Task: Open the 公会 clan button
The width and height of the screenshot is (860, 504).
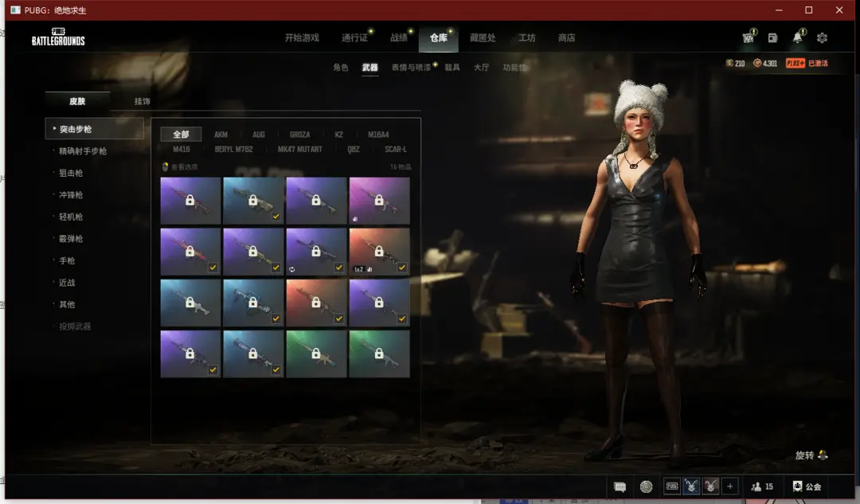Action: [807, 486]
